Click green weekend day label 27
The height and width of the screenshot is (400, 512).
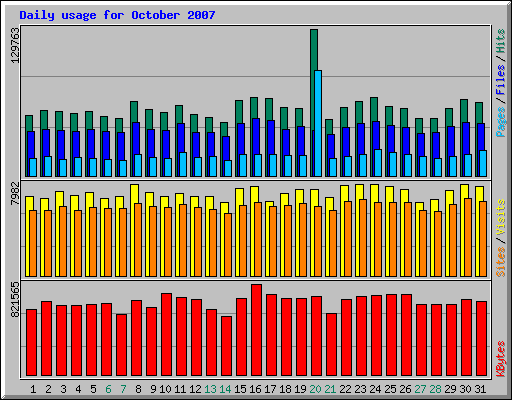coord(420,389)
